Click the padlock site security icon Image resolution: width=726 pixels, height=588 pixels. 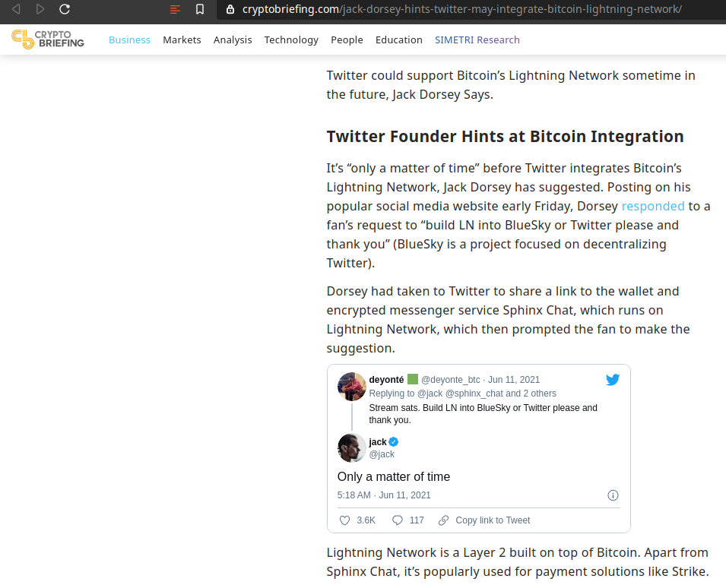click(230, 9)
